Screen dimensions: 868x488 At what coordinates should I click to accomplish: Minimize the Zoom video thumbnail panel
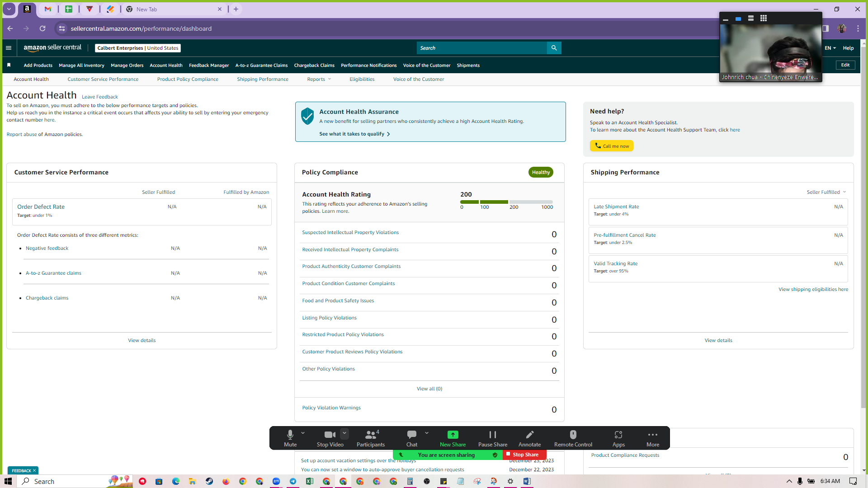tap(726, 19)
